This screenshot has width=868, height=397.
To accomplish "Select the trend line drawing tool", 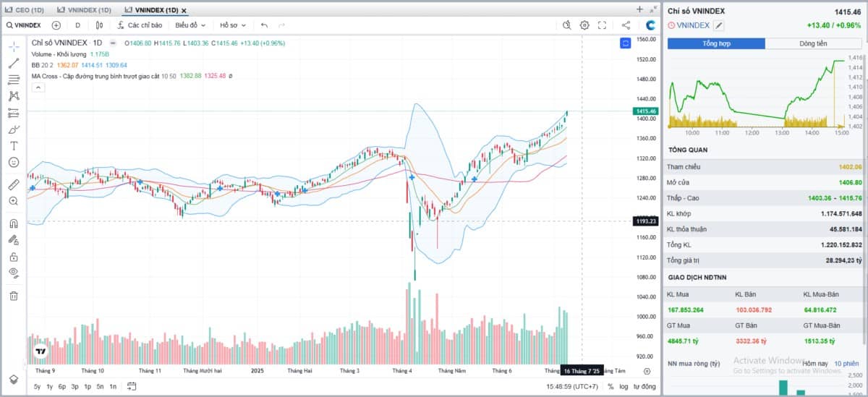I will (14, 63).
